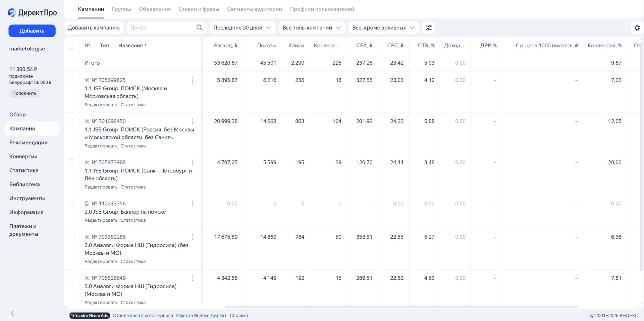Click the horizontal table scrollbar

(401, 307)
